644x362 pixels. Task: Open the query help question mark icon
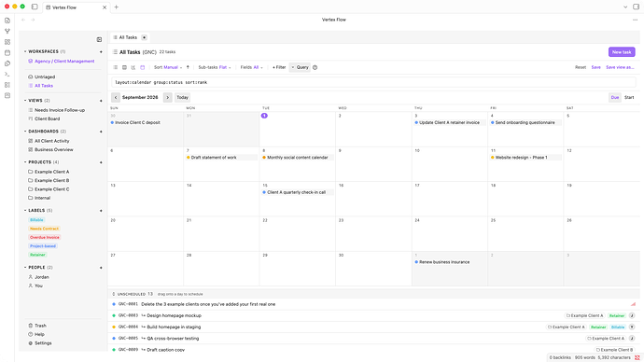click(x=315, y=67)
